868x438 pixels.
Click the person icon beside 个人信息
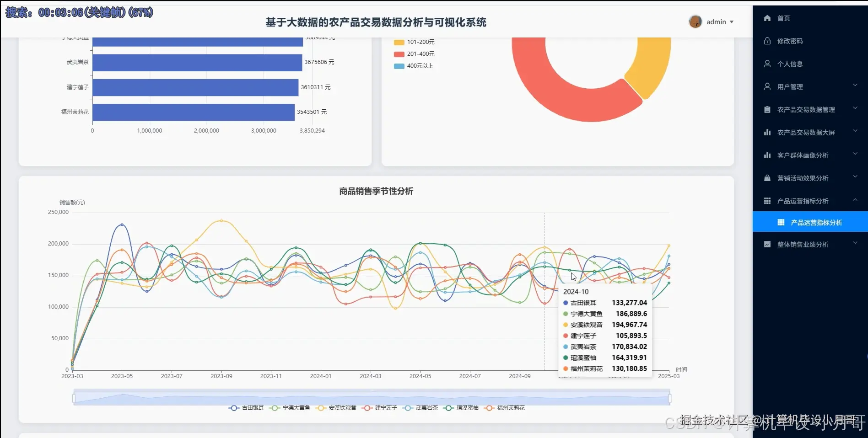(x=767, y=64)
